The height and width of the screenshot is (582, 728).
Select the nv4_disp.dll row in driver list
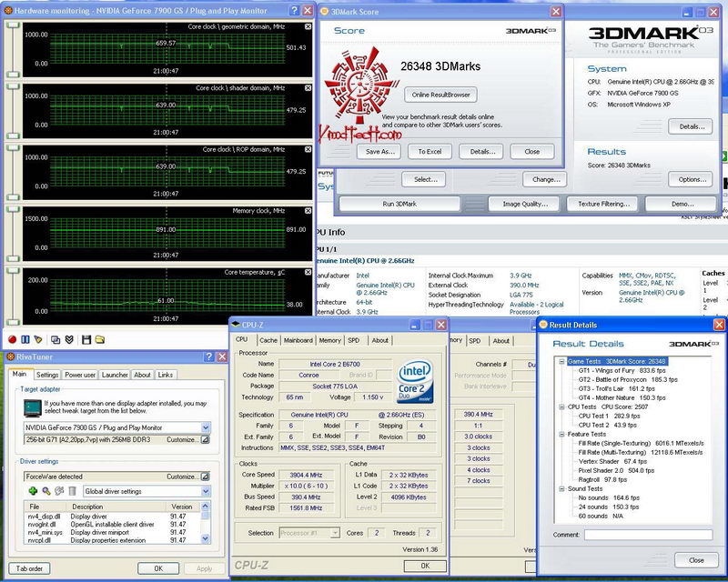pos(112,517)
